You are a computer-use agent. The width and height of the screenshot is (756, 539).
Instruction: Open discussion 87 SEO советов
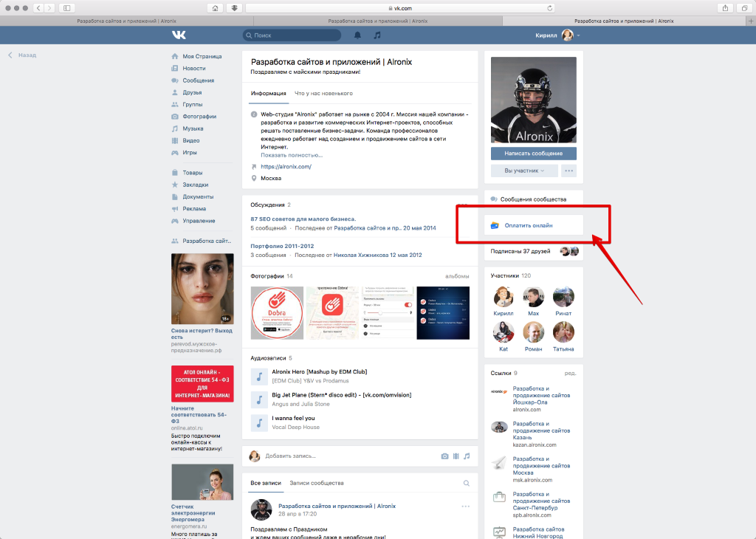303,219
